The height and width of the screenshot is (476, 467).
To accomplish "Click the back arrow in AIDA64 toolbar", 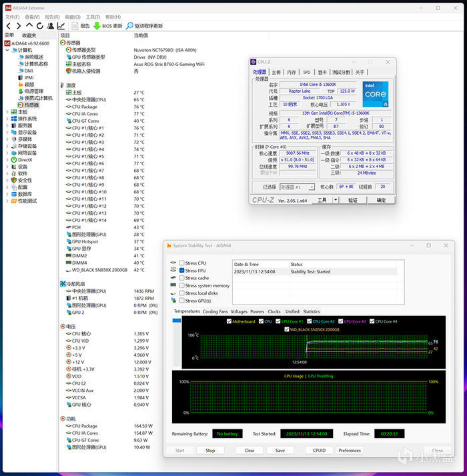I will click(x=8, y=26).
